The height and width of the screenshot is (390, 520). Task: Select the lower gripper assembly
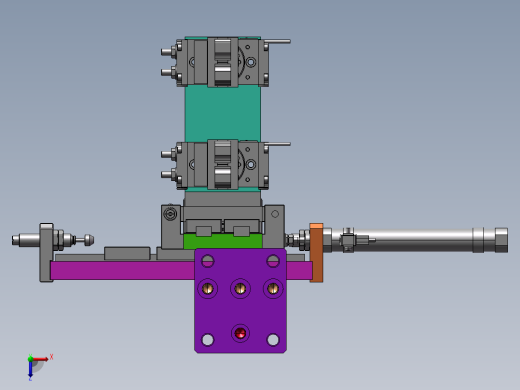coord(223,165)
